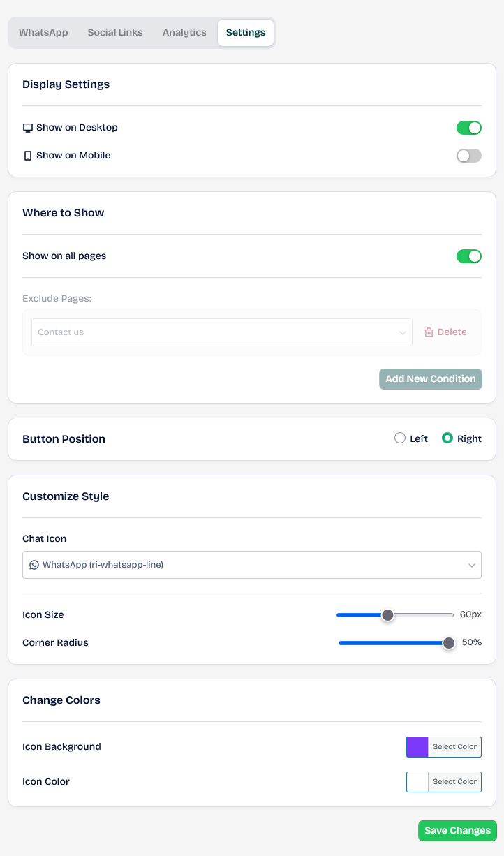The width and height of the screenshot is (504, 856).
Task: Toggle Show on Desktop switch off
Action: [x=468, y=128]
